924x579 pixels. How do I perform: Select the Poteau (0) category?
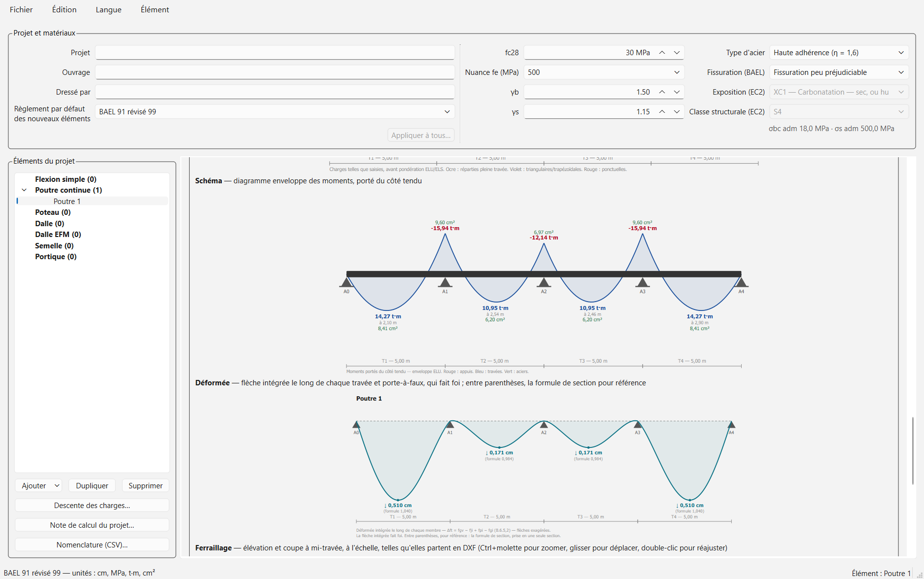(x=53, y=212)
